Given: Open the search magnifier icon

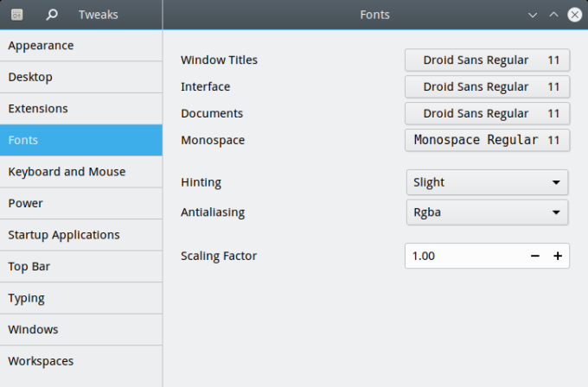Looking at the screenshot, I should (x=52, y=15).
